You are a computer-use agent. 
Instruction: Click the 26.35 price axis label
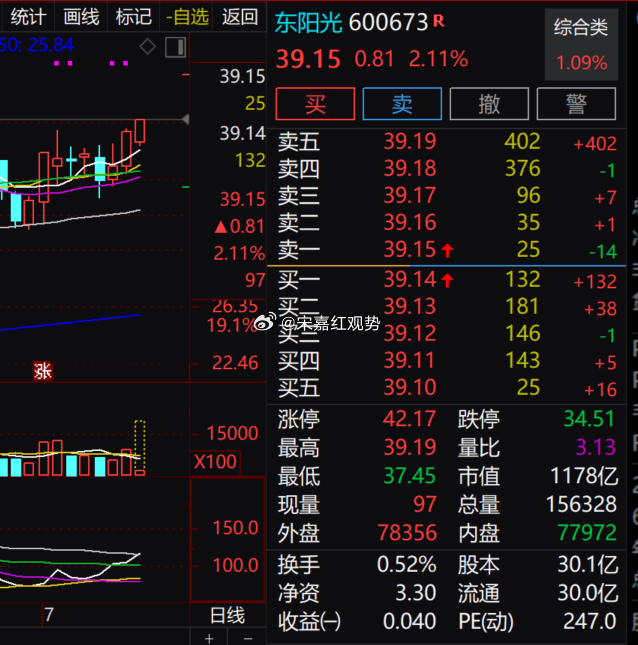[x=235, y=306]
